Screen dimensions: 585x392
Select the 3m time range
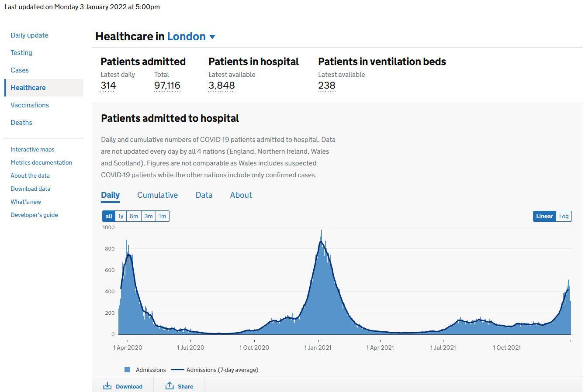(x=149, y=216)
